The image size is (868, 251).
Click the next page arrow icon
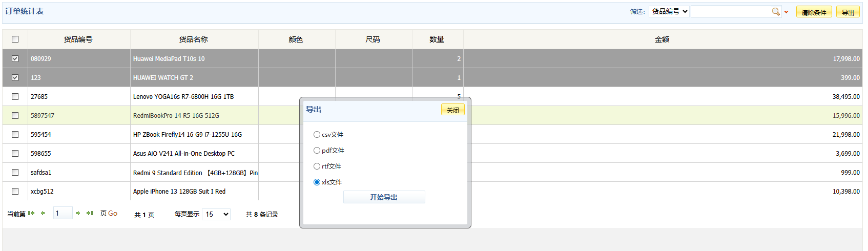(x=78, y=214)
